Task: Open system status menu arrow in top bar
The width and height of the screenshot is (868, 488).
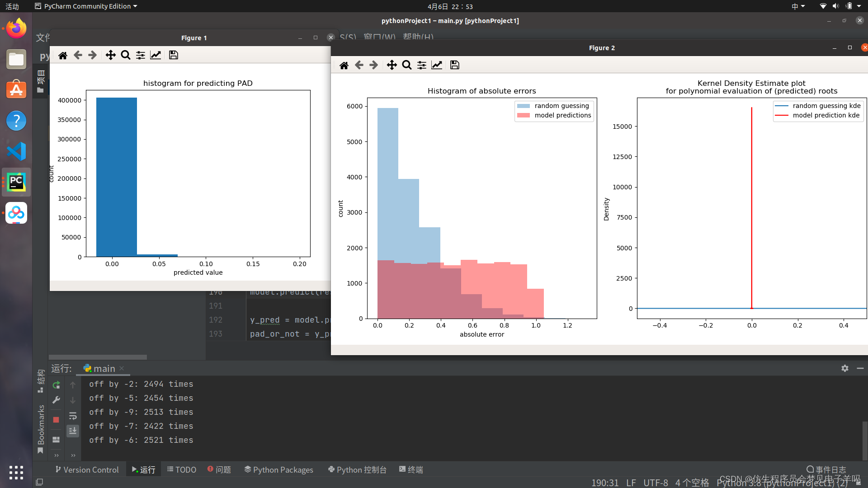Action: pos(859,6)
